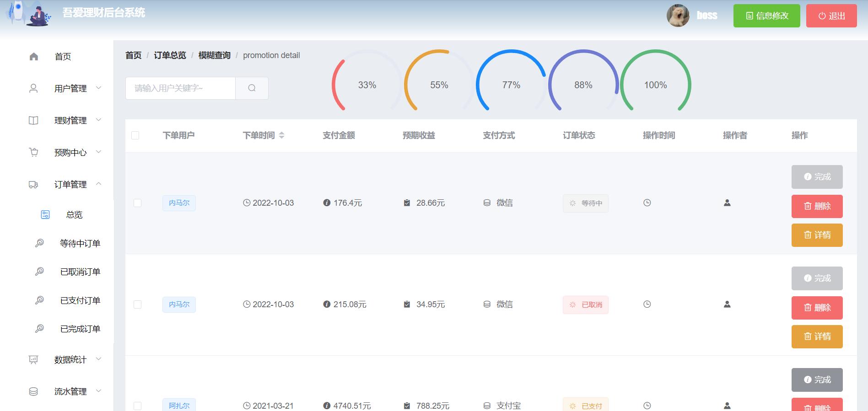The height and width of the screenshot is (411, 868).
Task: Click the chart icon beside 数据统计
Action: pyautogui.click(x=33, y=360)
